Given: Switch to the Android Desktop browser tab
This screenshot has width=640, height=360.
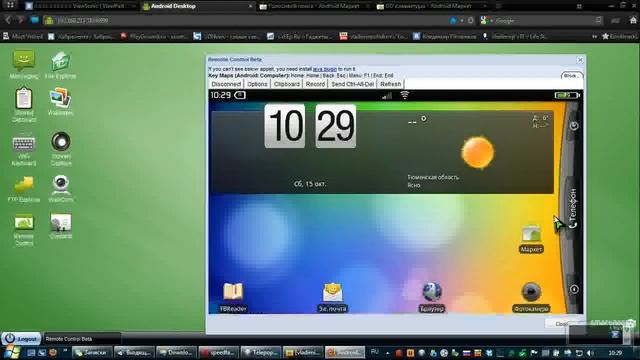Looking at the screenshot, I should (198, 6).
